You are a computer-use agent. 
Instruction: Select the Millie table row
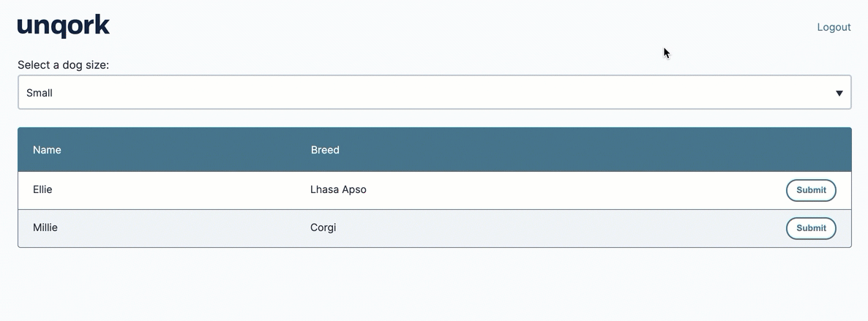click(x=435, y=228)
